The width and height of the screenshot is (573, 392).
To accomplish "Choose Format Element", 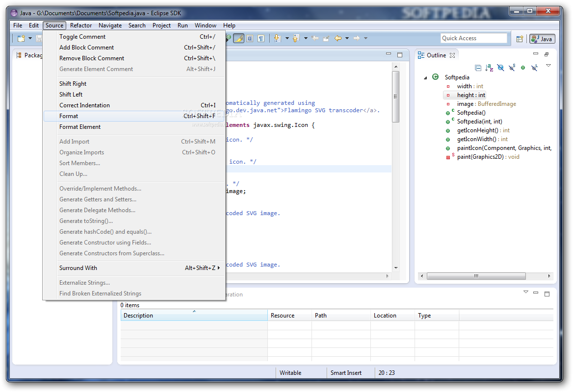I will pos(134,126).
